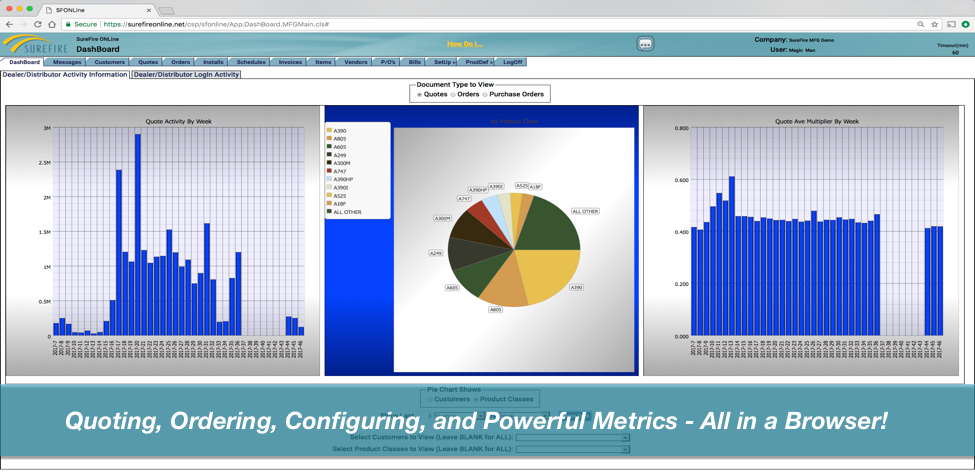Go to the Bills tab
Screen dimensions: 975x475
414,62
